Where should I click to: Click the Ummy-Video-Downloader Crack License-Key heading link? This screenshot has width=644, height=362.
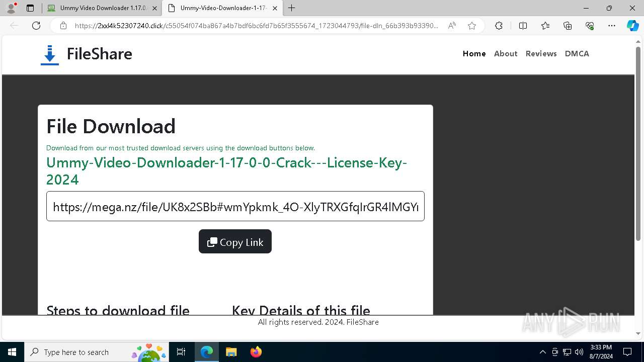[x=226, y=171]
